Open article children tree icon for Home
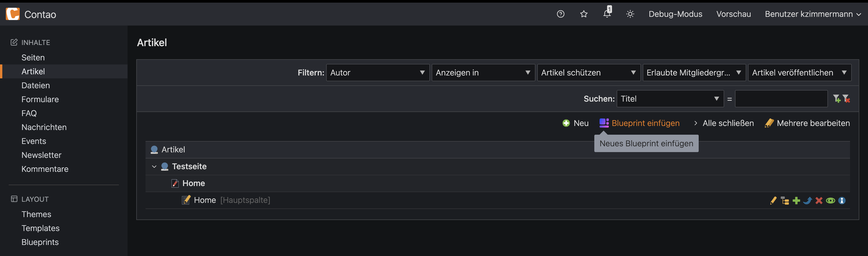Image resolution: width=868 pixels, height=256 pixels. (785, 201)
